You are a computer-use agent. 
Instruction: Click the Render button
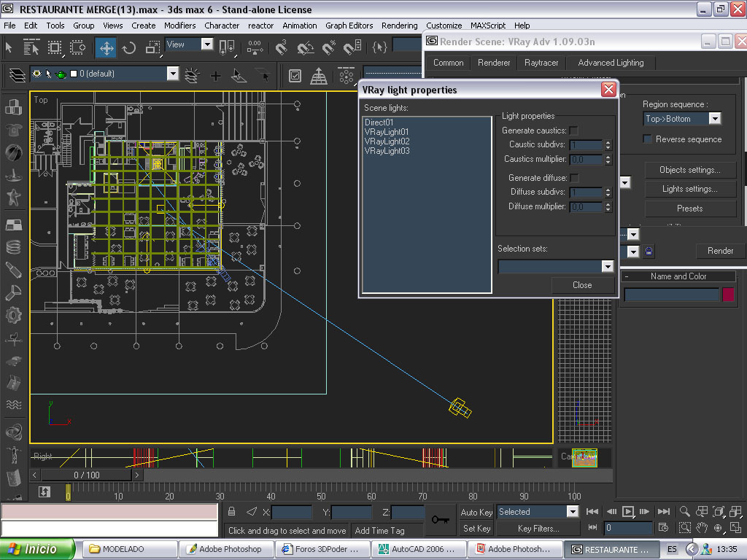720,251
